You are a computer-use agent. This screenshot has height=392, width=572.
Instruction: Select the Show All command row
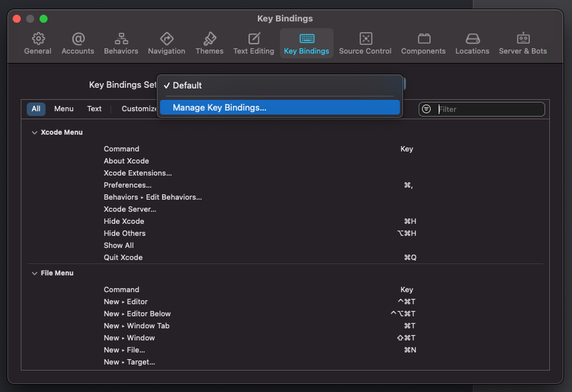tap(285, 245)
